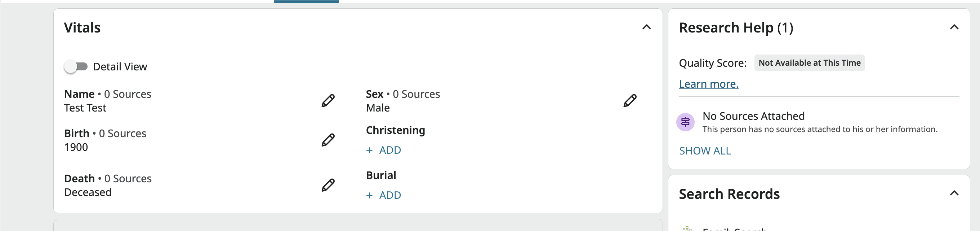Edit the Birth entry via its pencil
Screen dimensions: 980x231
pyautogui.click(x=328, y=140)
